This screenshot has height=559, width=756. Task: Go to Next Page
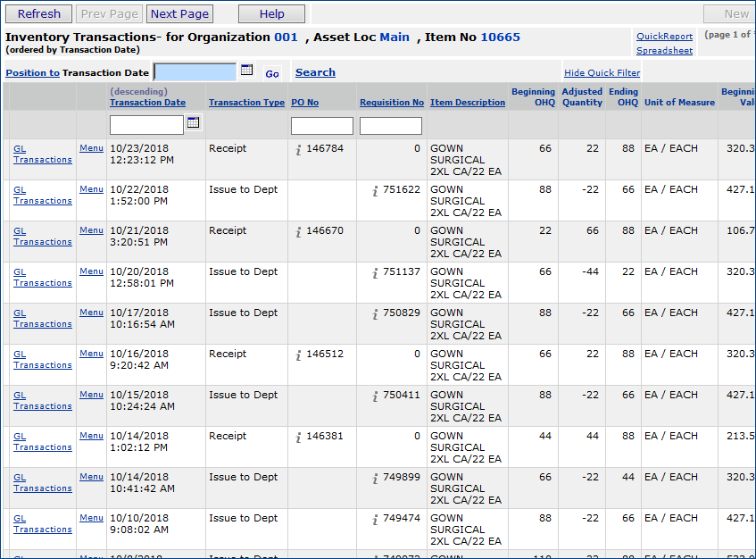click(179, 13)
